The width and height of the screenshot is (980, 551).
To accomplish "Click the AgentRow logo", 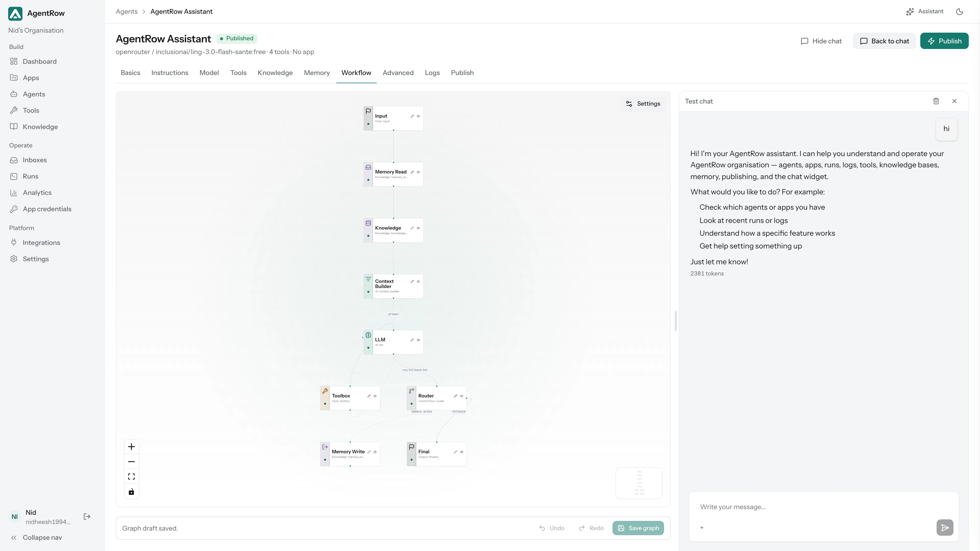I will point(15,13).
